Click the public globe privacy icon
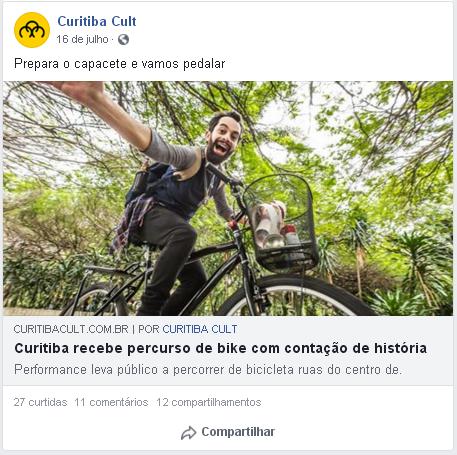The width and height of the screenshot is (457, 455). [x=123, y=39]
